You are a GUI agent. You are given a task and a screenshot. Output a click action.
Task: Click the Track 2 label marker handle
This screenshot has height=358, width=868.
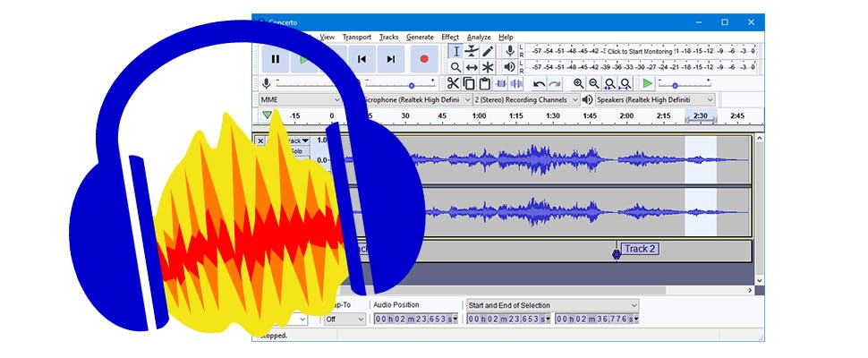[x=617, y=254]
